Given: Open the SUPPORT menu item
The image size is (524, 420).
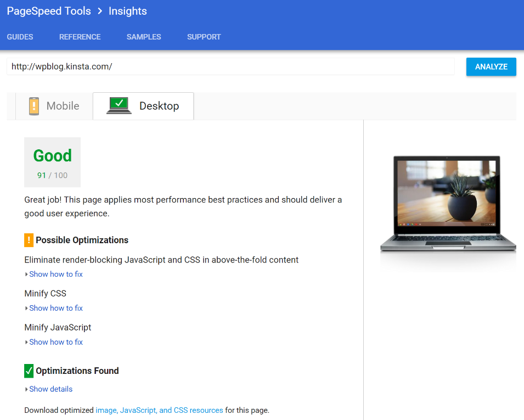Looking at the screenshot, I should 204,37.
